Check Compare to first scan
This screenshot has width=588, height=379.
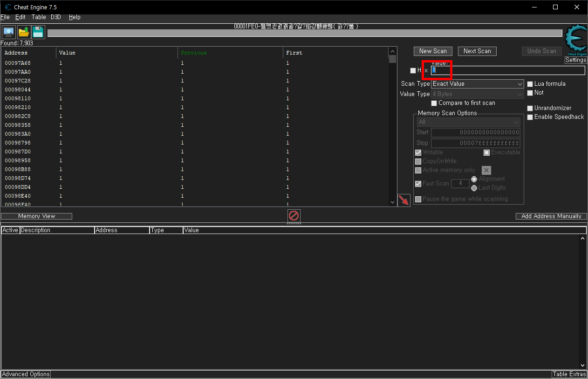pyautogui.click(x=434, y=103)
